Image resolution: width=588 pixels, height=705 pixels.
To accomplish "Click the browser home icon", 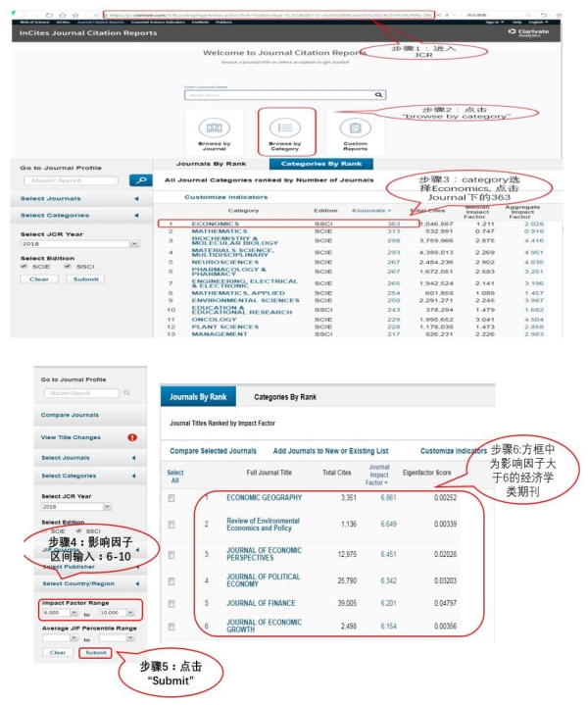I will pos(63,16).
